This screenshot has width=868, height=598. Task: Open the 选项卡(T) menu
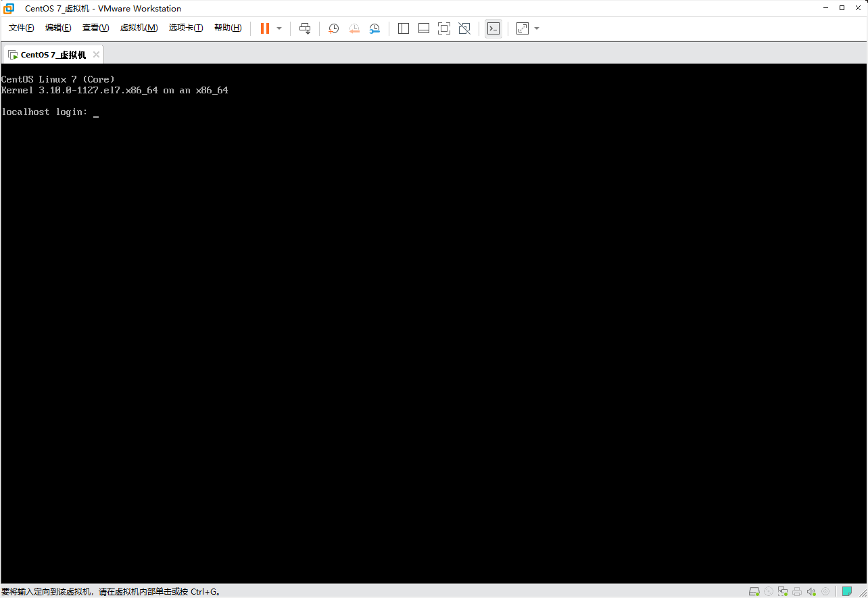(x=186, y=28)
